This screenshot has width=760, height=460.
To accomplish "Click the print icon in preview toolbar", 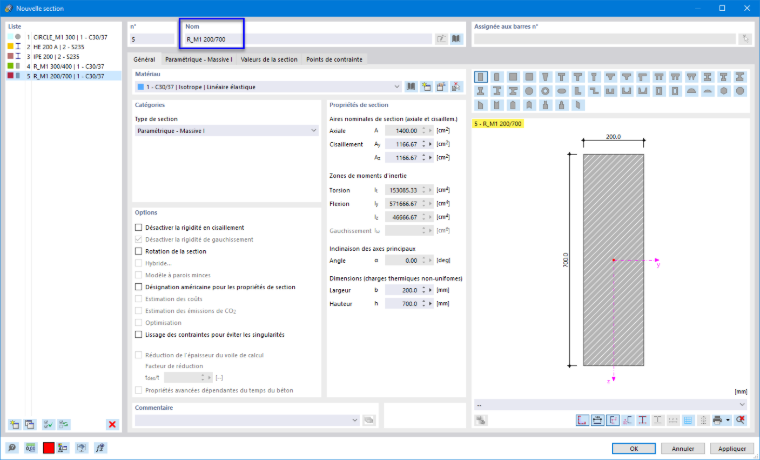I will pos(718,420).
